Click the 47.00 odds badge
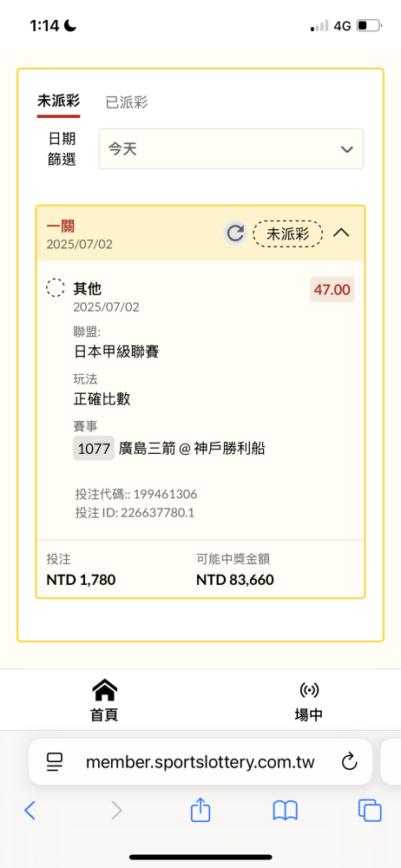This screenshot has height=868, width=401. 332,290
